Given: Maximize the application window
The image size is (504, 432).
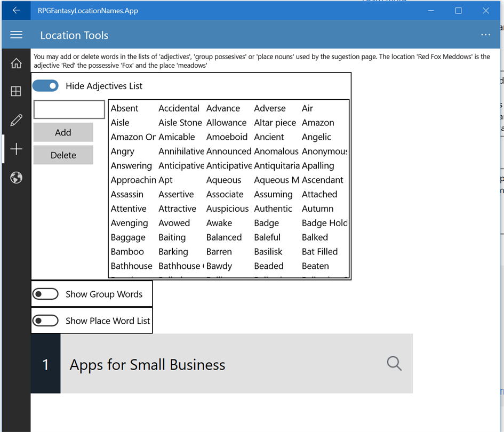Looking at the screenshot, I should [x=458, y=11].
